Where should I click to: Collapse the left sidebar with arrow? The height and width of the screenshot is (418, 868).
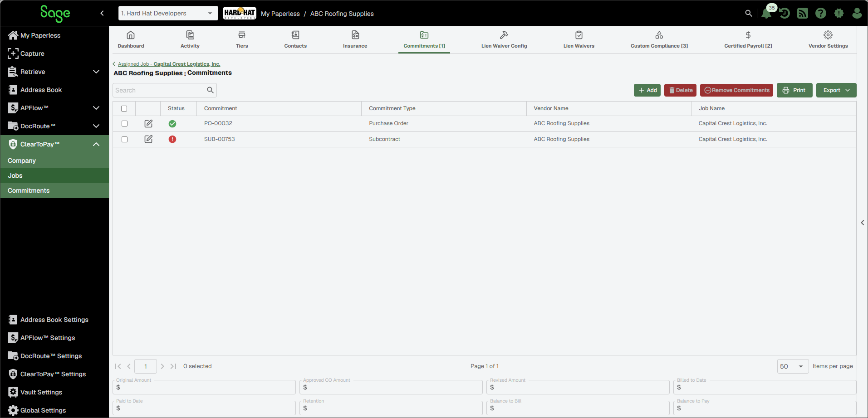click(x=102, y=13)
